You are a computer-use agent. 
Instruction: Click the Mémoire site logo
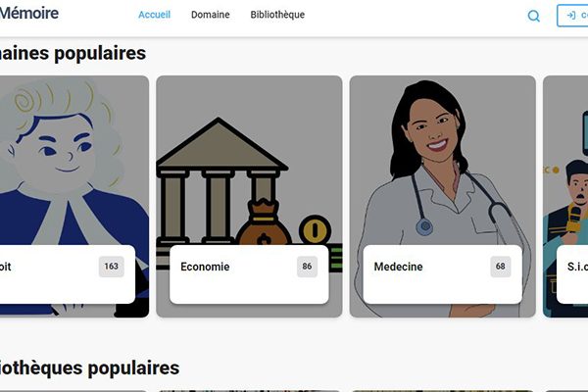pos(28,14)
